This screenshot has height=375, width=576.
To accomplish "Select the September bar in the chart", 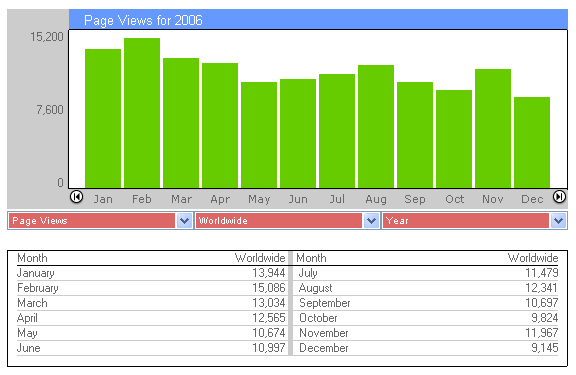I will tap(415, 135).
